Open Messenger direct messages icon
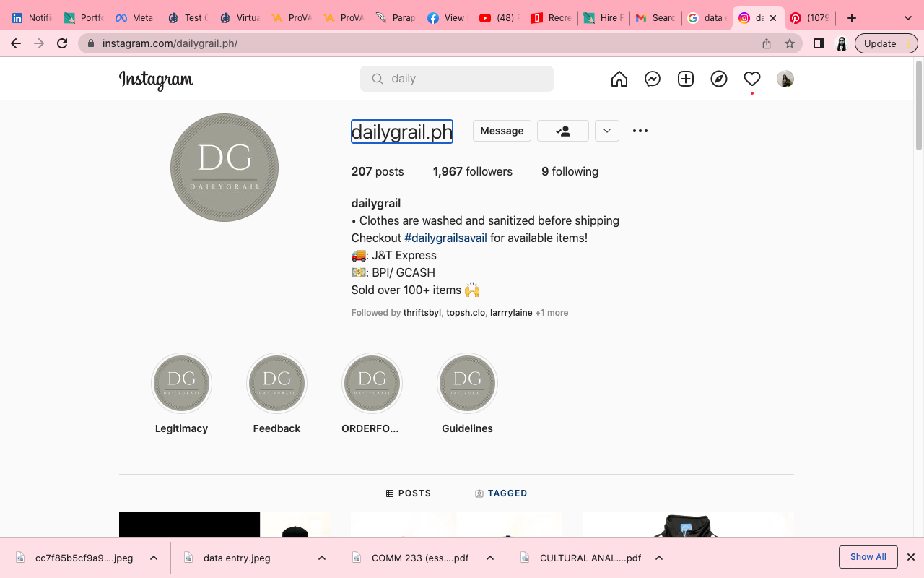 [x=653, y=79]
